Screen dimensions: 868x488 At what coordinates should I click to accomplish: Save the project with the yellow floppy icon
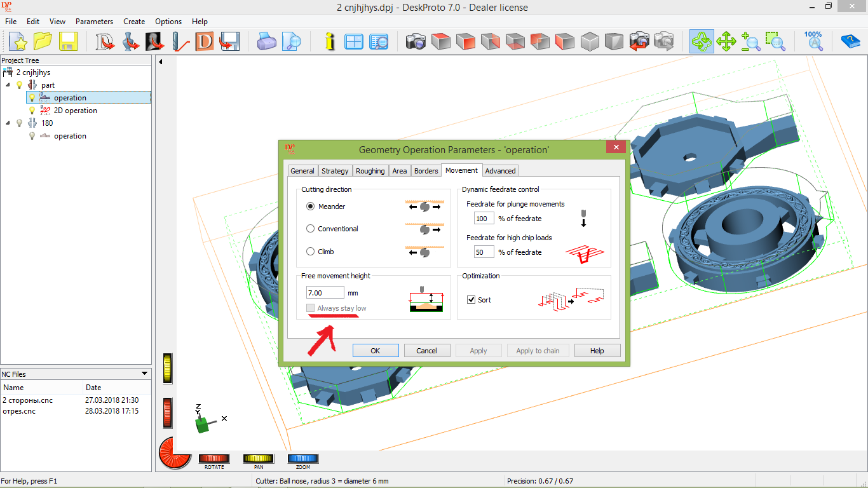[x=68, y=42]
